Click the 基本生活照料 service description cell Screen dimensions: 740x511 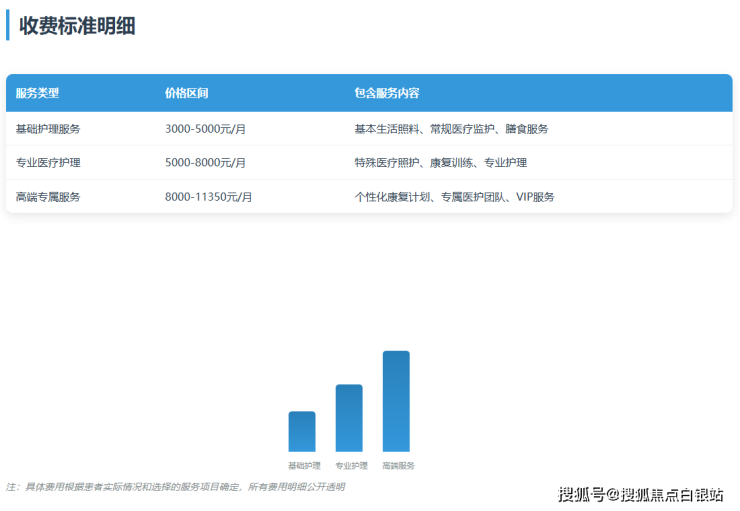point(450,129)
